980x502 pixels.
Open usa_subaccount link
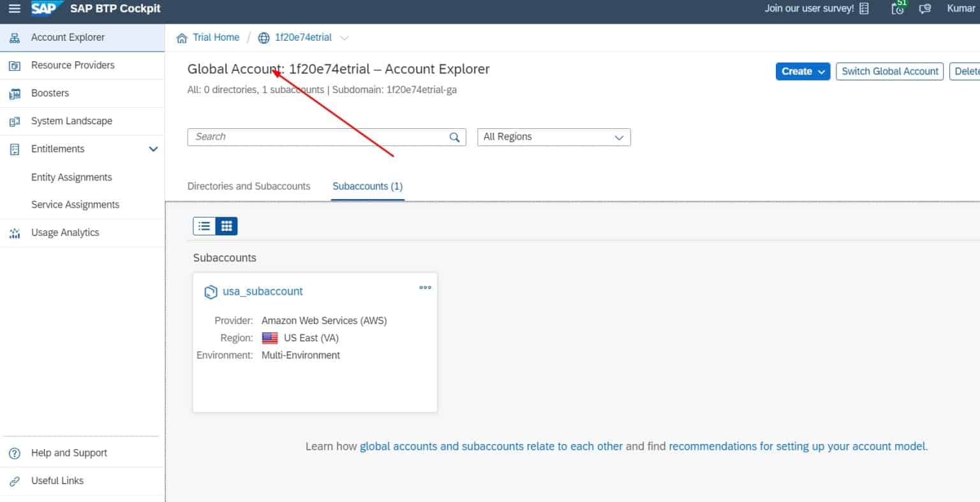[x=263, y=291]
